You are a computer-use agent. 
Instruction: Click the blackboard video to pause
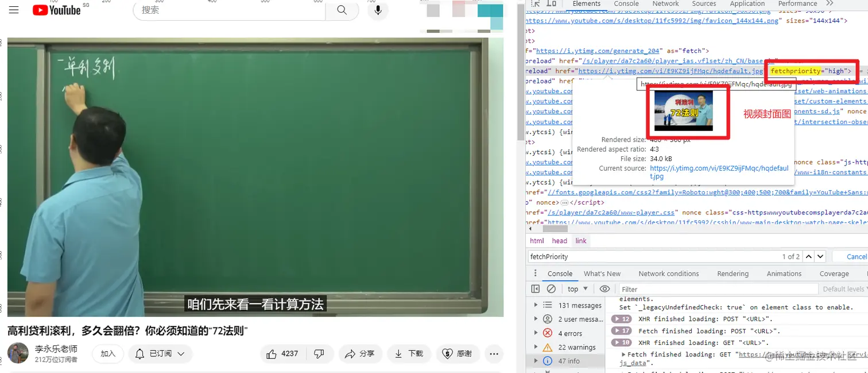pyautogui.click(x=255, y=177)
